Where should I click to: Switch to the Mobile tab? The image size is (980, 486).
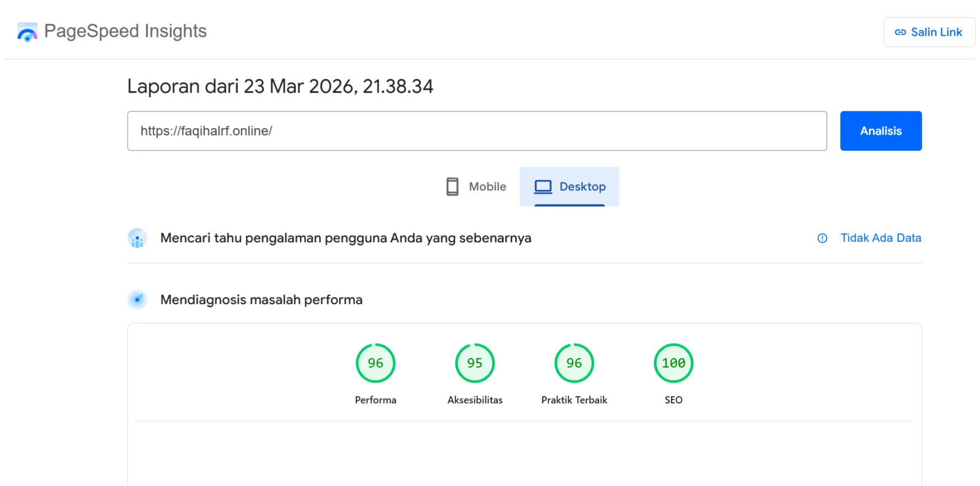tap(476, 186)
